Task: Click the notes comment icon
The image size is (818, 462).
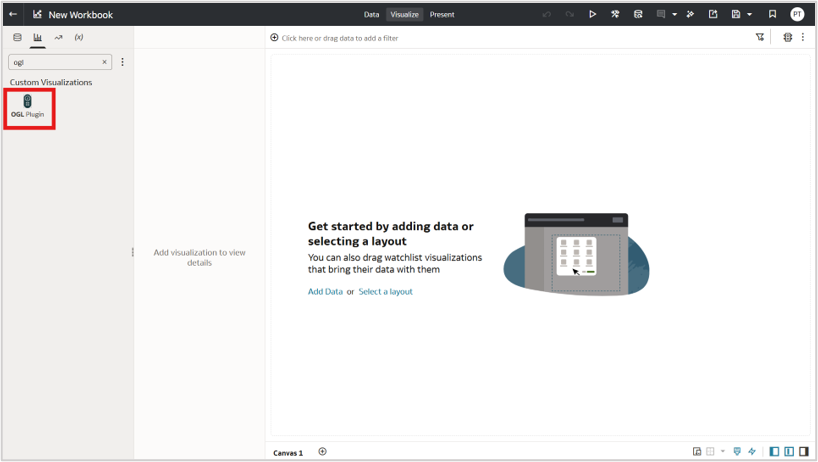Action: tap(660, 15)
